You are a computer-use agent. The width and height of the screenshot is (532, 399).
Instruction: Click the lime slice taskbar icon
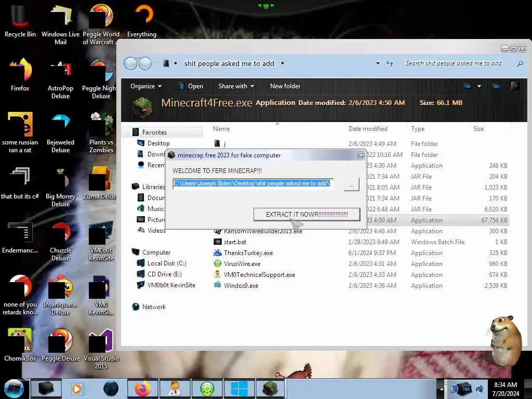[x=207, y=389]
